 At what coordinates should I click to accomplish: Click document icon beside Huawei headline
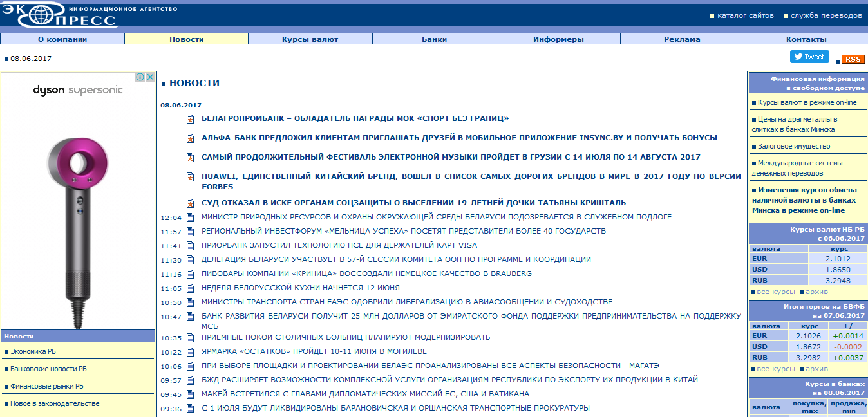click(190, 177)
